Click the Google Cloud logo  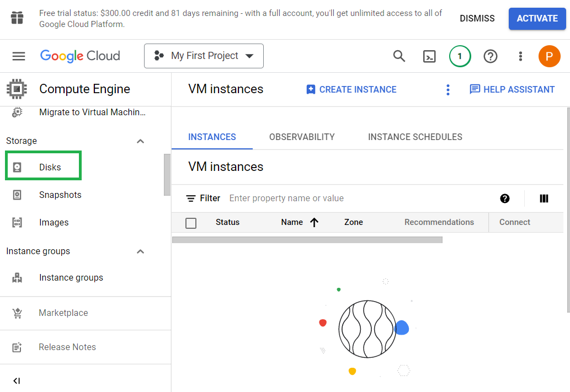click(x=80, y=56)
